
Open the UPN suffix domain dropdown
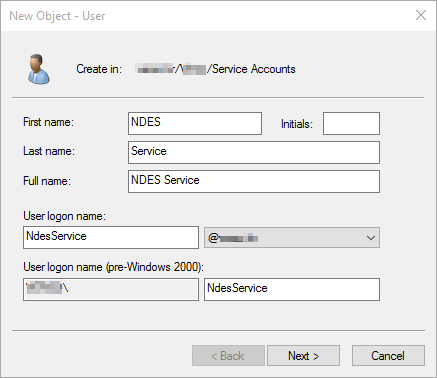(292, 238)
